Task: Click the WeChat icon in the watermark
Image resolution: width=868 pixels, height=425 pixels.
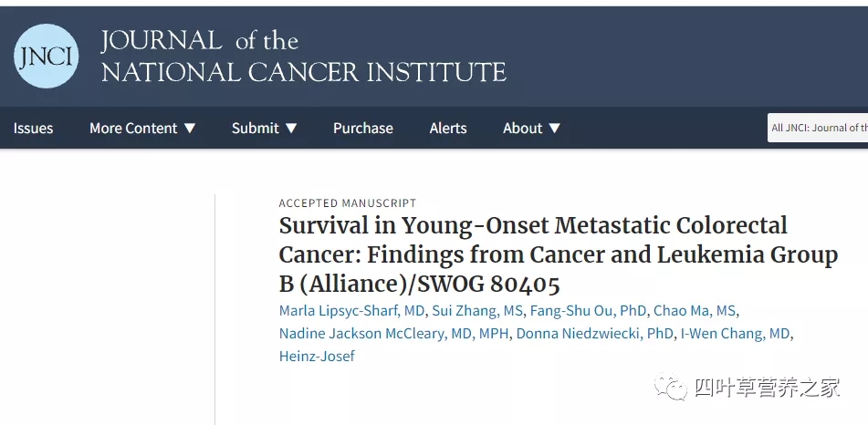Action: (x=671, y=387)
